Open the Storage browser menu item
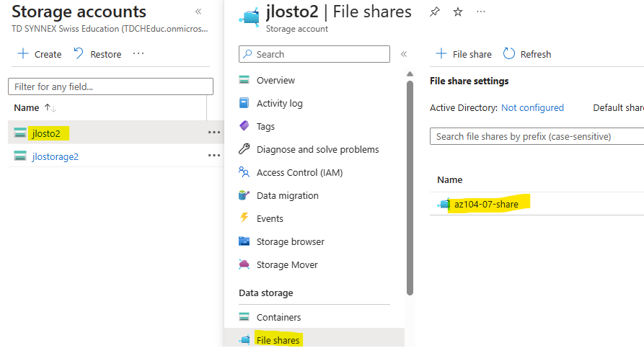 [291, 241]
